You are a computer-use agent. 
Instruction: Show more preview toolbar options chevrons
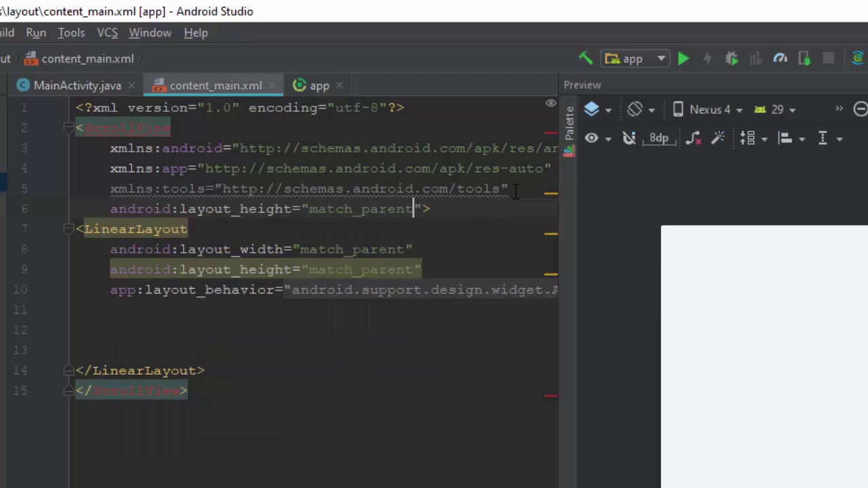tap(839, 109)
